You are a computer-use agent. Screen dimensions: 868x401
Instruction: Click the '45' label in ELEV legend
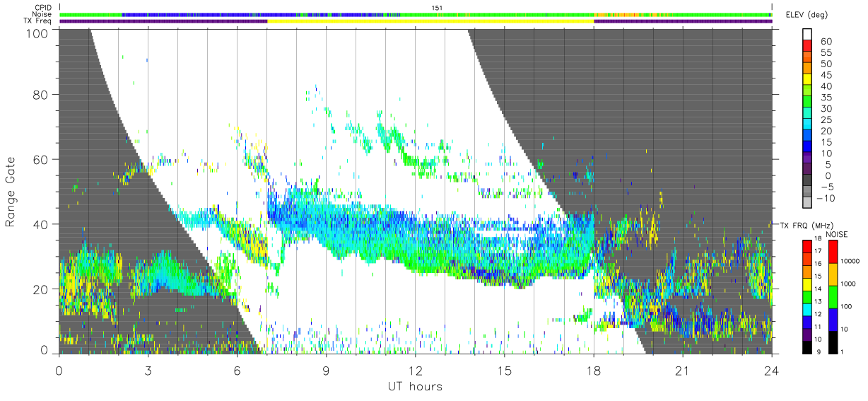pos(827,75)
